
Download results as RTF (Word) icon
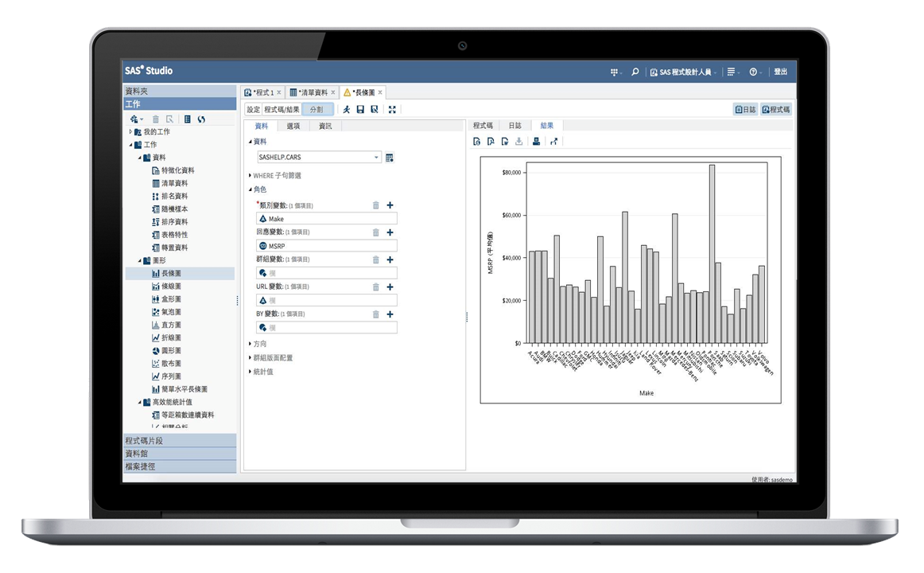[x=505, y=142]
